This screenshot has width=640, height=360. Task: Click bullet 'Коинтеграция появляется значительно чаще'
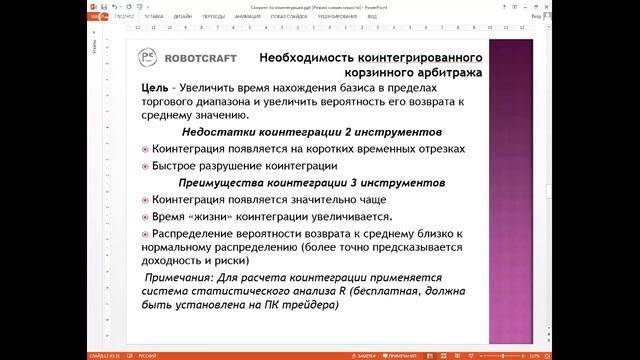coord(269,200)
